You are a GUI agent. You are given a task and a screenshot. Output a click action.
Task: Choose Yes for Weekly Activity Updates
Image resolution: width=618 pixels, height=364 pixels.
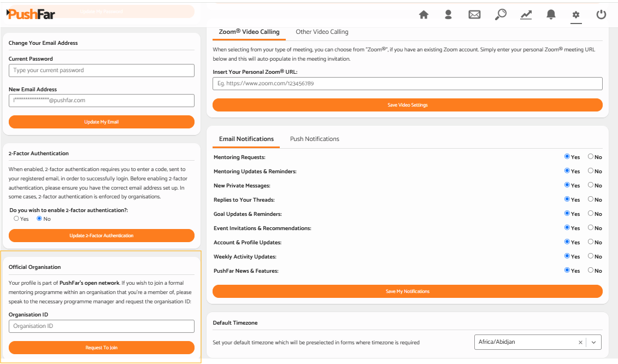567,256
